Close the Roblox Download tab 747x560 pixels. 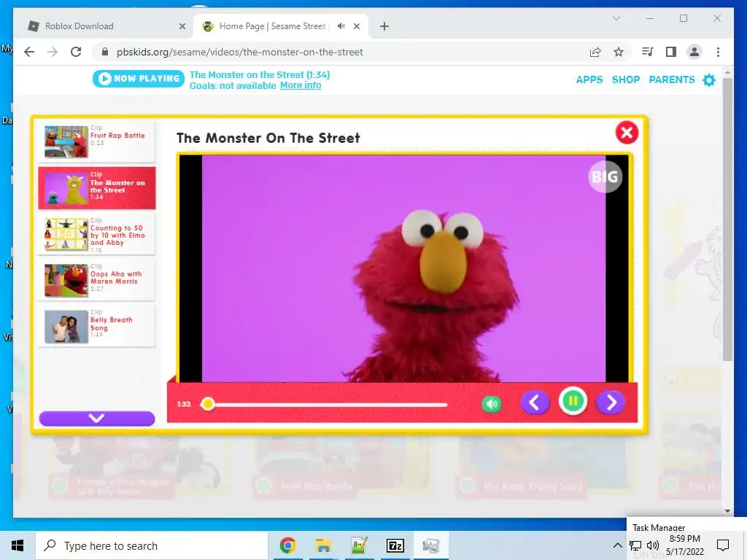[x=182, y=27]
